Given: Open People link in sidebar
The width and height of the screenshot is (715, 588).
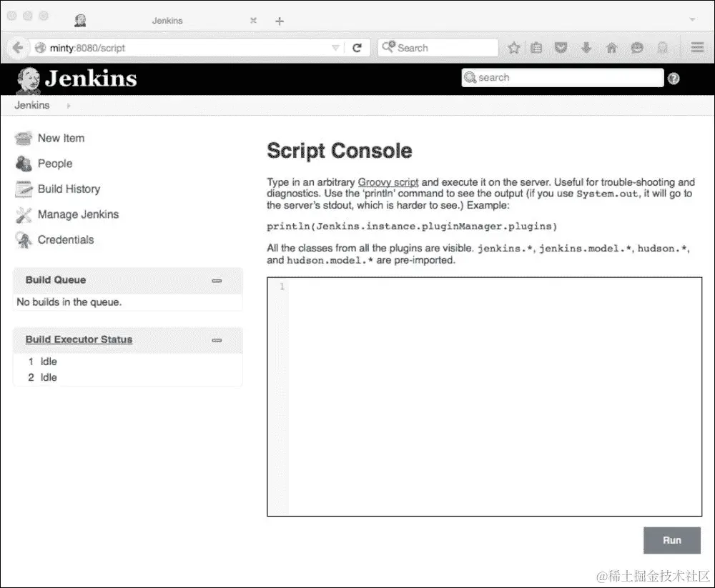Looking at the screenshot, I should [x=55, y=164].
